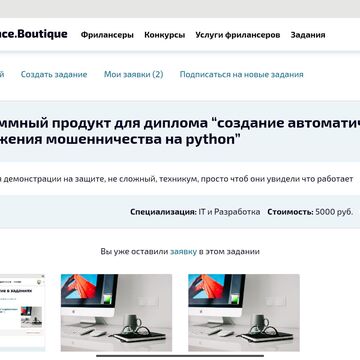Click the Специализацация label text
The width and height of the screenshot is (360, 360).
tap(163, 212)
